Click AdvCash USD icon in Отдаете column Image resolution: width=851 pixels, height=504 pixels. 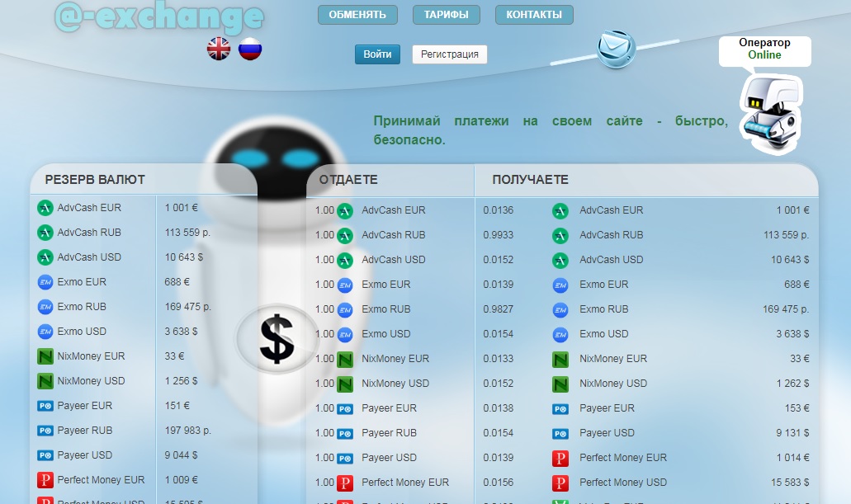point(345,261)
